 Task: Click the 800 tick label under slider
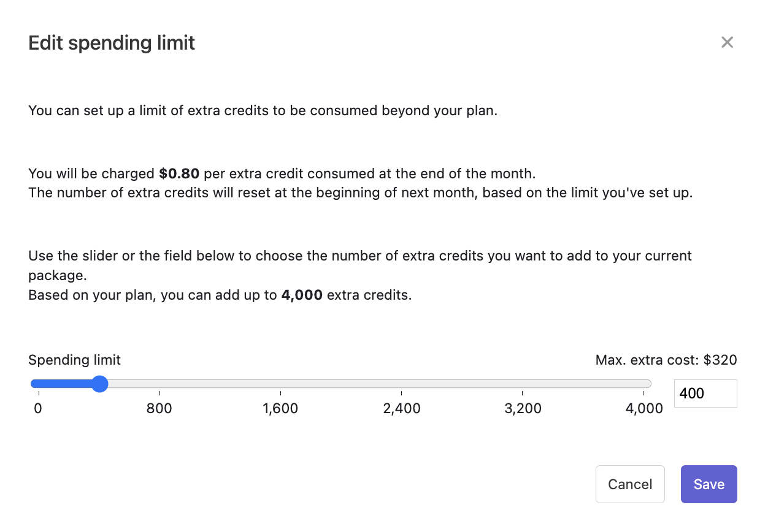(x=159, y=408)
